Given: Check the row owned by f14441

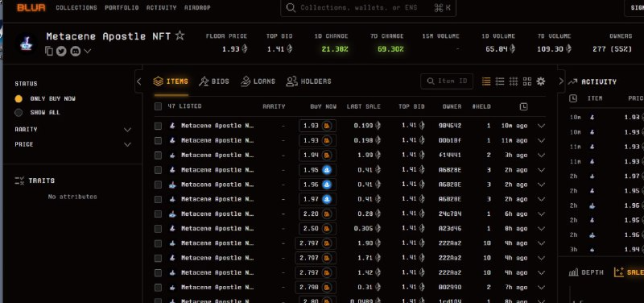Looking at the screenshot, I should 158,156.
